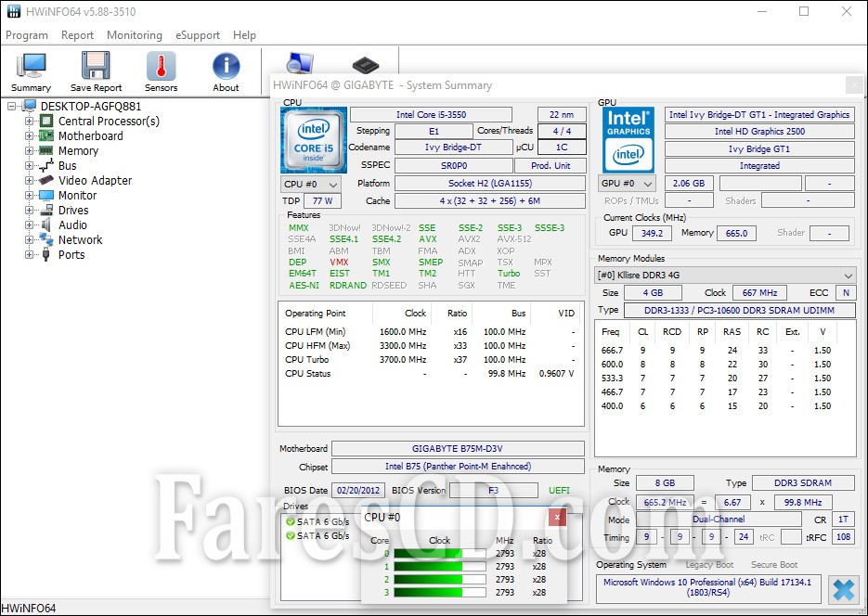Select the Bus tree item label
868x616 pixels.
tap(68, 165)
